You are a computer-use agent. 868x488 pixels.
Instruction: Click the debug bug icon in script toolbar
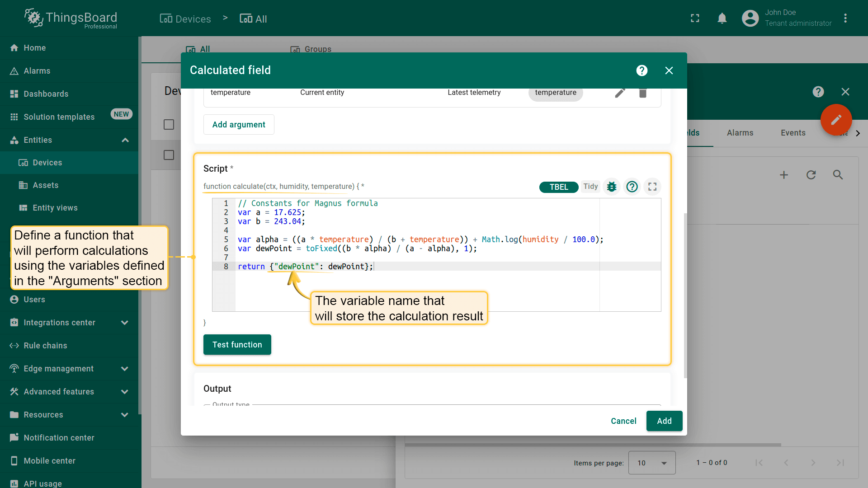point(612,187)
